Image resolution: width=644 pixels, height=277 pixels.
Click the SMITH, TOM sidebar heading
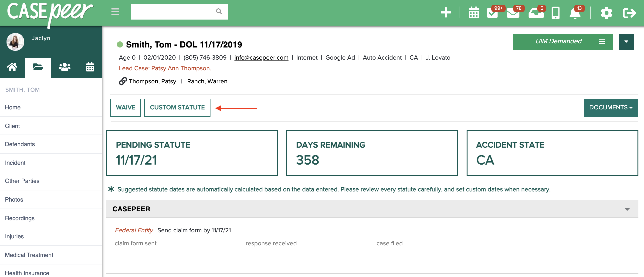pos(23,90)
